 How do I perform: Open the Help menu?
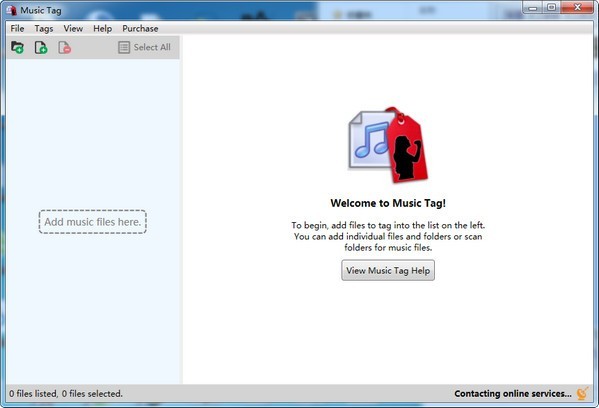102,29
